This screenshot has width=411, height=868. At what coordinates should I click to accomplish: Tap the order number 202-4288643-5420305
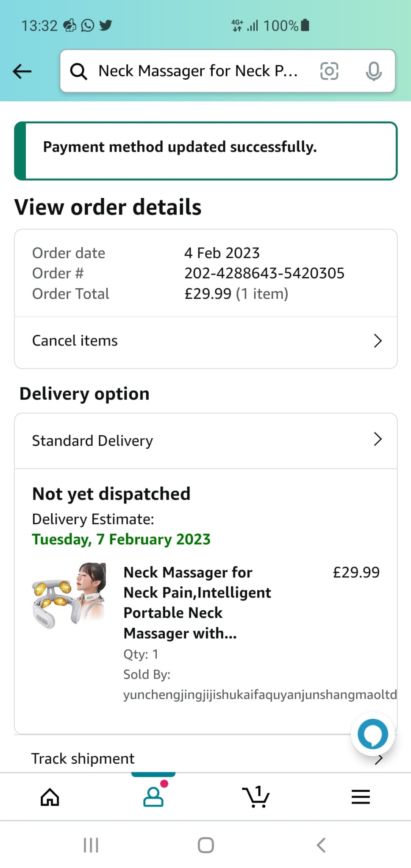click(264, 273)
